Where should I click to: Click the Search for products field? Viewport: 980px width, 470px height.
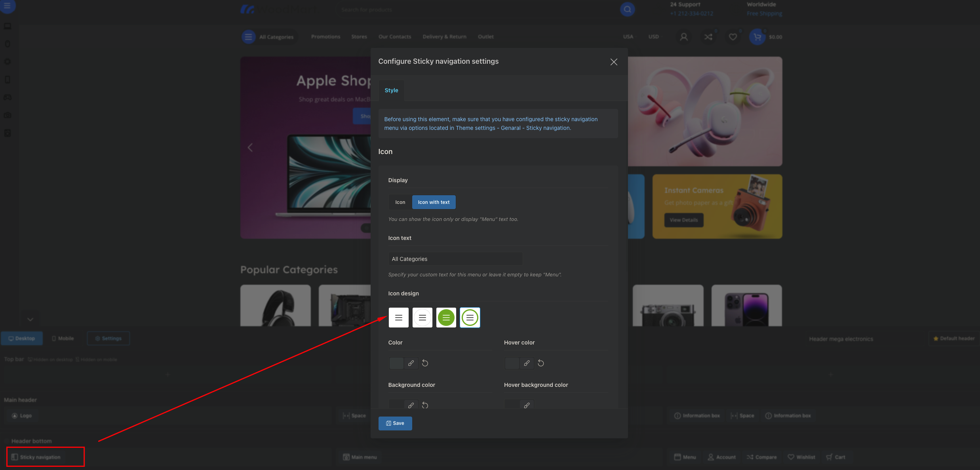point(477,10)
